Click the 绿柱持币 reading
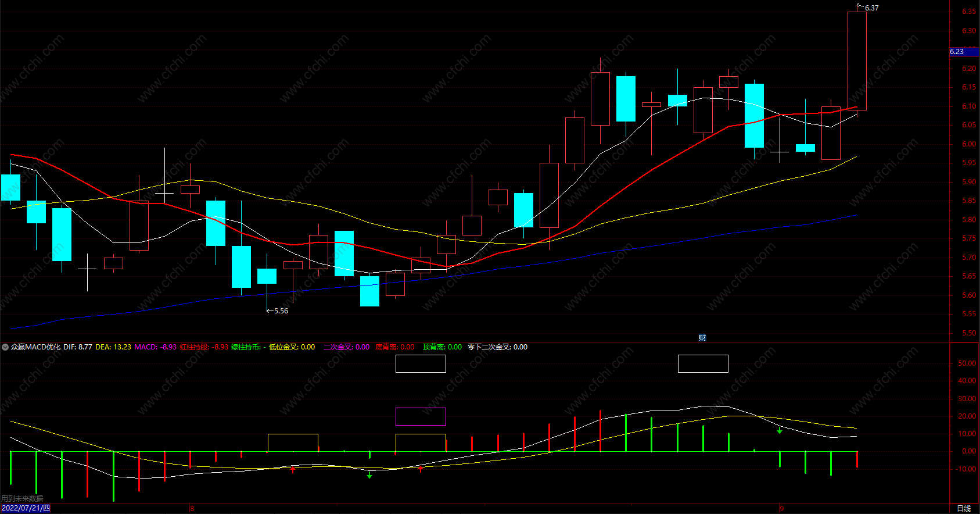The height and width of the screenshot is (514, 980). tap(249, 347)
